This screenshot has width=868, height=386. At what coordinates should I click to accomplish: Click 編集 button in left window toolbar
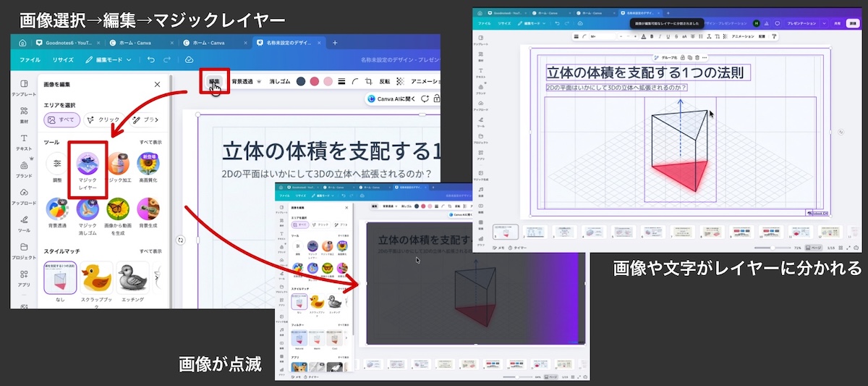[x=214, y=82]
